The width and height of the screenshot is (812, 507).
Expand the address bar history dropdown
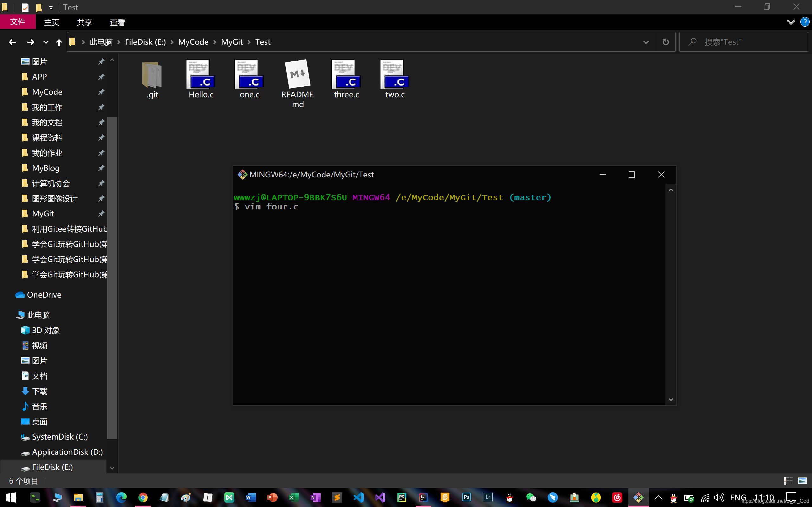point(646,42)
